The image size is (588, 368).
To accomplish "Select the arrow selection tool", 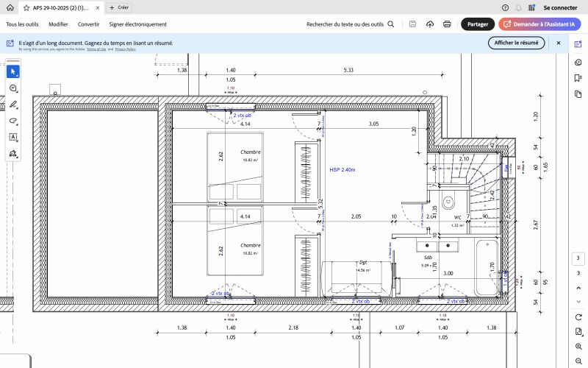I will pyautogui.click(x=13, y=71).
